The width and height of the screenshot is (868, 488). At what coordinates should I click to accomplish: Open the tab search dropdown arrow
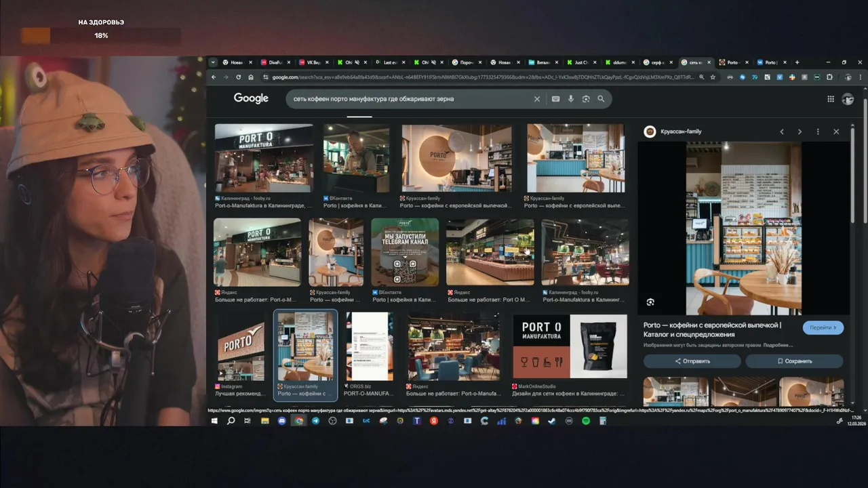click(213, 62)
